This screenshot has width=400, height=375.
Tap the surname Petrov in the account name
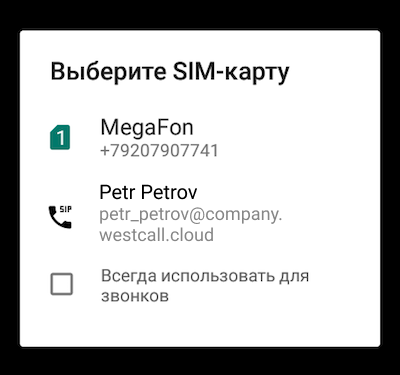pyautogui.click(x=169, y=192)
